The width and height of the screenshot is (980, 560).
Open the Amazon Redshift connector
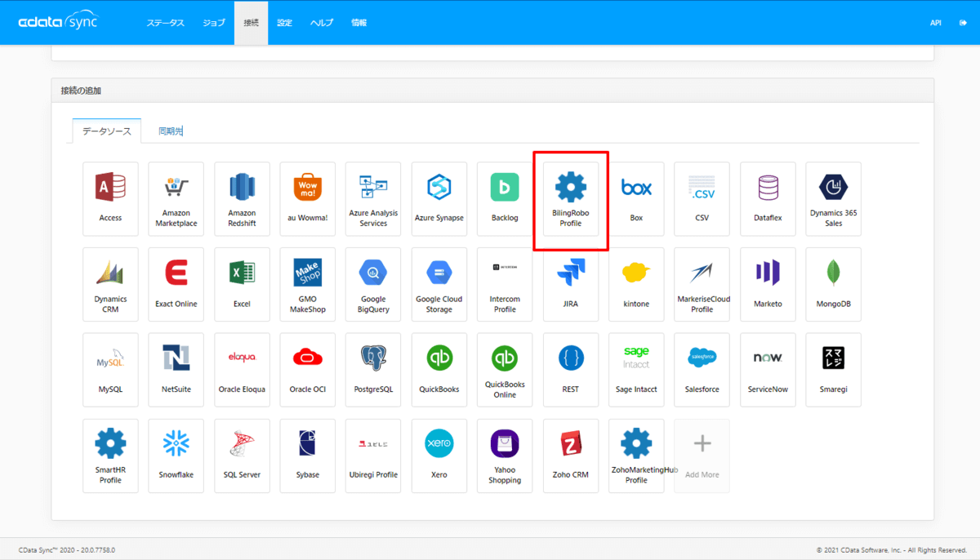[242, 198]
